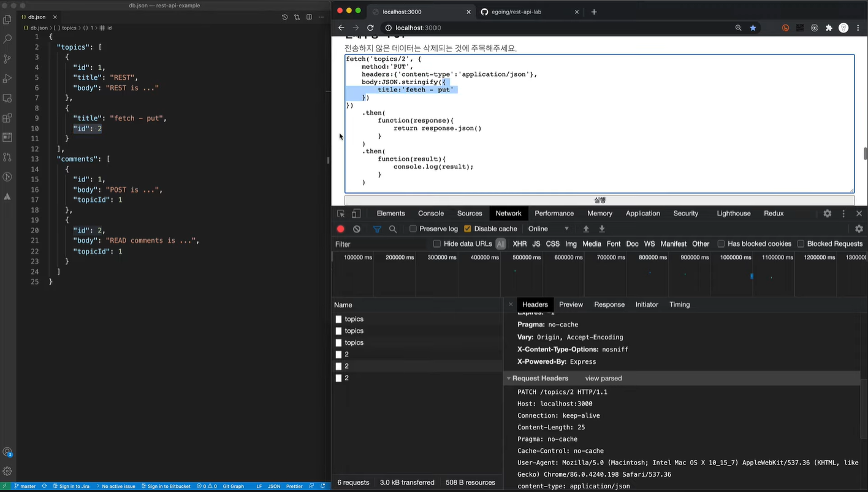Check Hide data URLs
The image size is (868, 492).
tap(437, 244)
